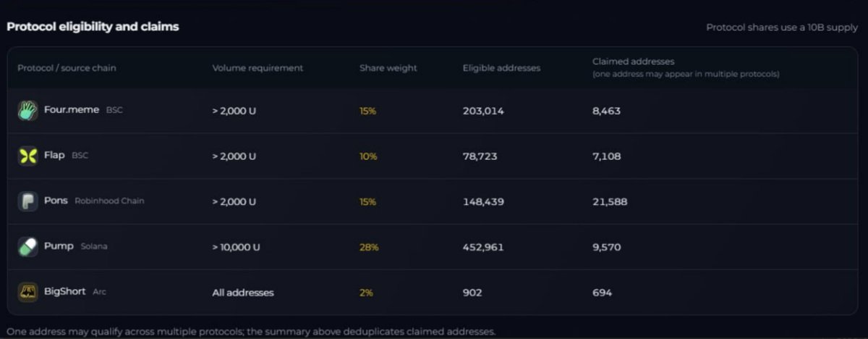868x339 pixels.
Task: Click Pons' 21,588 claimed addresses value
Action: (x=610, y=202)
